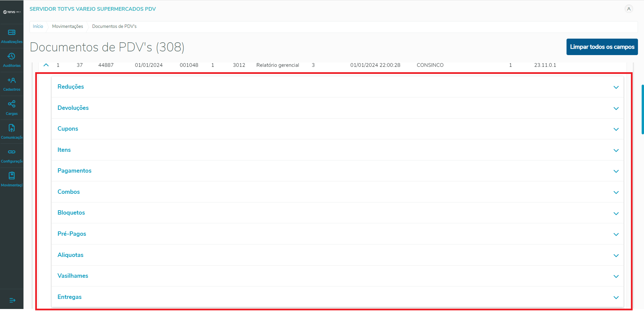Image resolution: width=644 pixels, height=311 pixels.
Task: Open the Atualizações sidebar icon
Action: tap(12, 33)
